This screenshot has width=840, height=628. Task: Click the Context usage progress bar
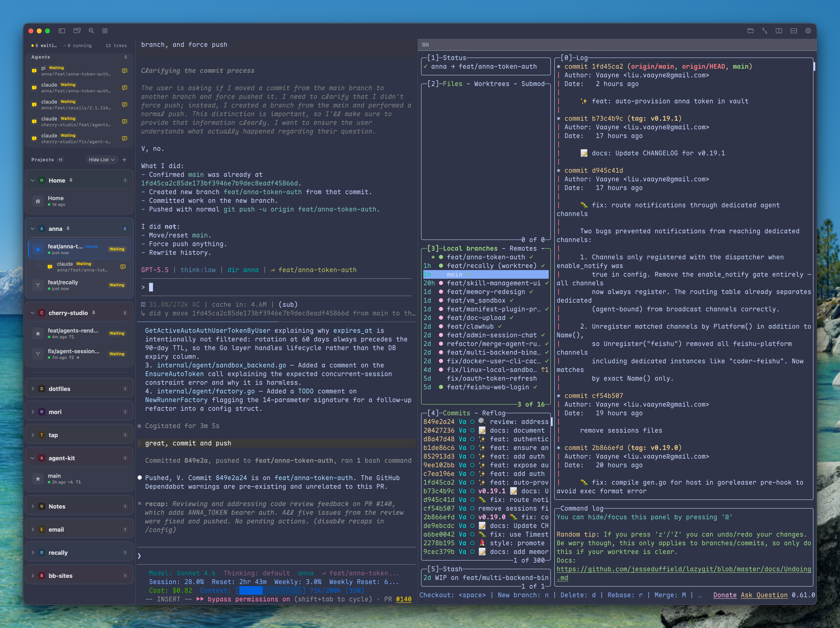pyautogui.click(x=270, y=590)
